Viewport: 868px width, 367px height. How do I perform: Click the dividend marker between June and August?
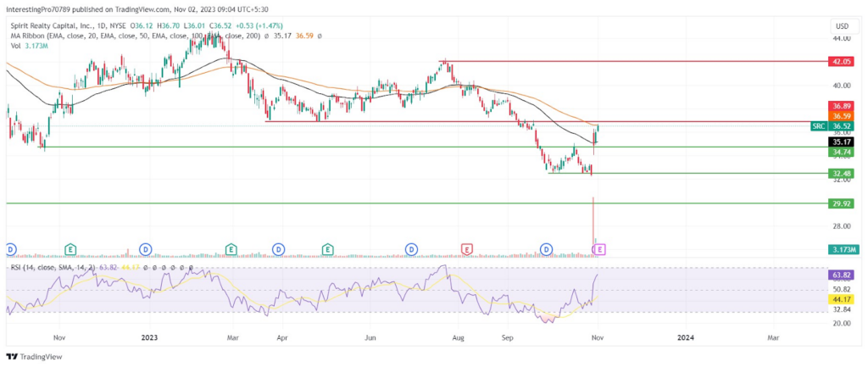[411, 250]
